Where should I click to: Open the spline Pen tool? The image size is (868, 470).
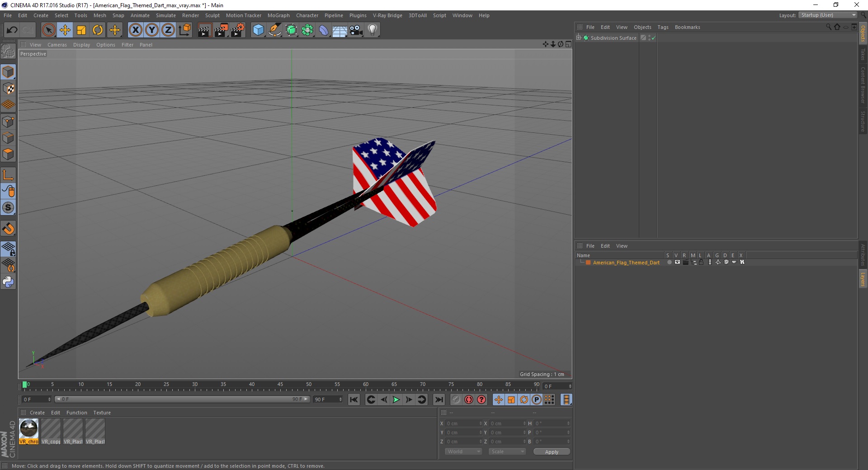point(275,30)
